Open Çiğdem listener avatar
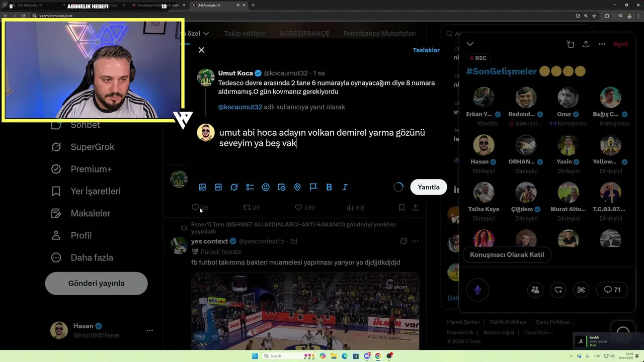Viewport: 644px width, 362px height. [526, 192]
